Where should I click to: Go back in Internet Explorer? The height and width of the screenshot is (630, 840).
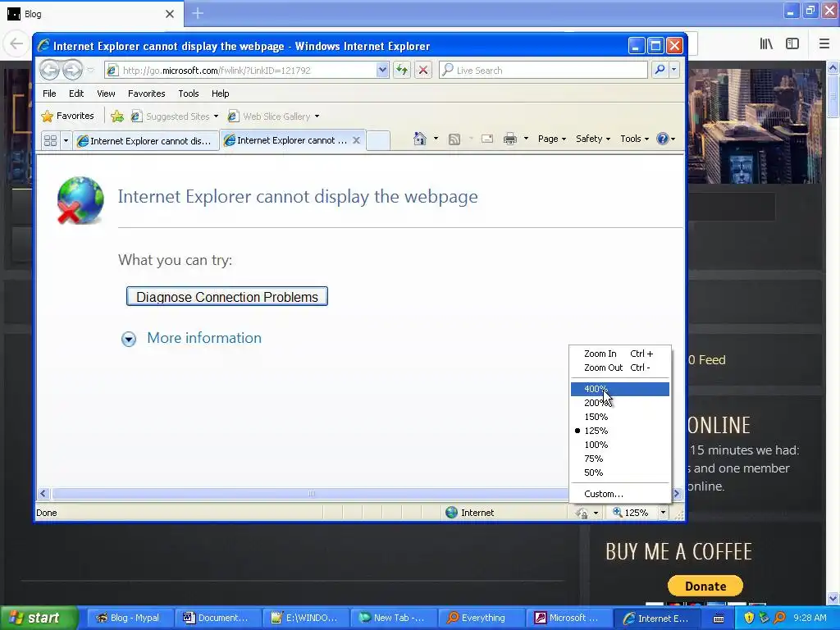[49, 70]
